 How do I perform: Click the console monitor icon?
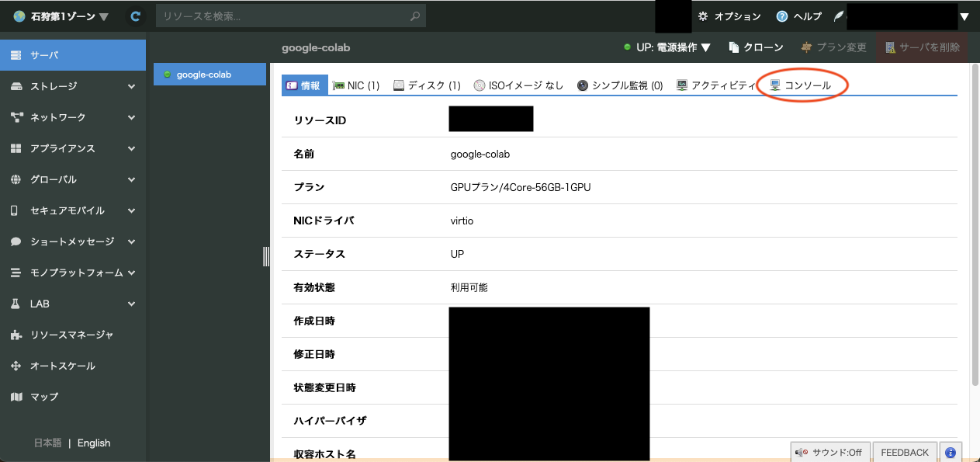(x=775, y=85)
